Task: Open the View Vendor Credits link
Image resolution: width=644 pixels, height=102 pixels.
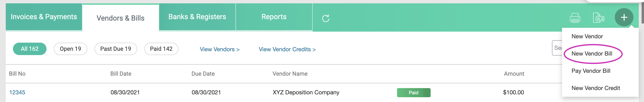Action: pyautogui.click(x=287, y=49)
